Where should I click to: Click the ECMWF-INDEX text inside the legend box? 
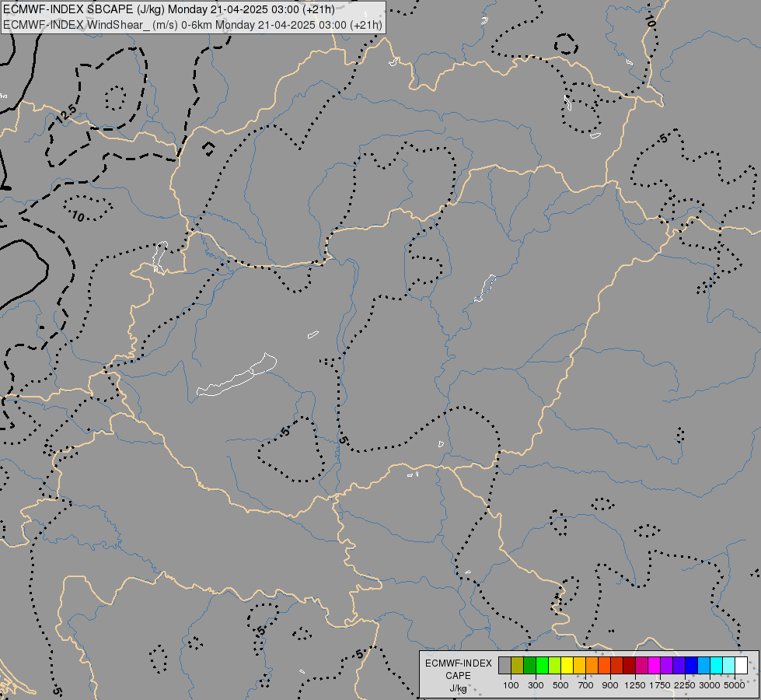coord(459,663)
